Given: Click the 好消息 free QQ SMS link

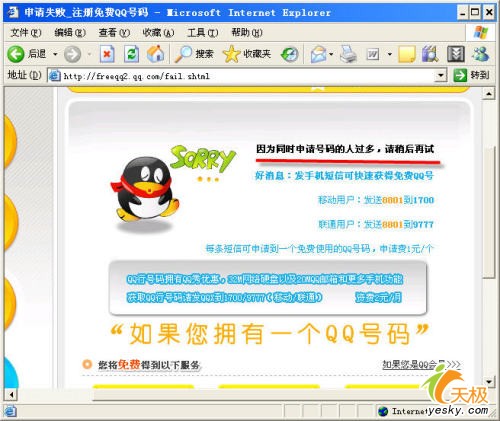Looking at the screenshot, I should pos(344,175).
